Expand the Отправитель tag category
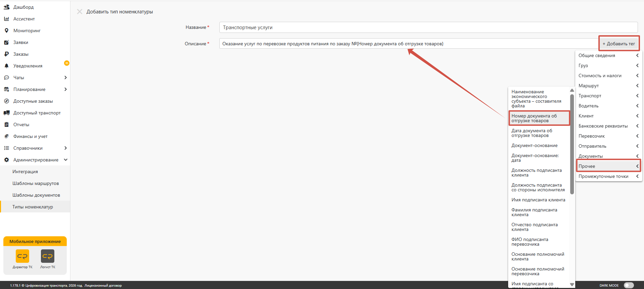The width and height of the screenshot is (644, 289). pyautogui.click(x=609, y=146)
